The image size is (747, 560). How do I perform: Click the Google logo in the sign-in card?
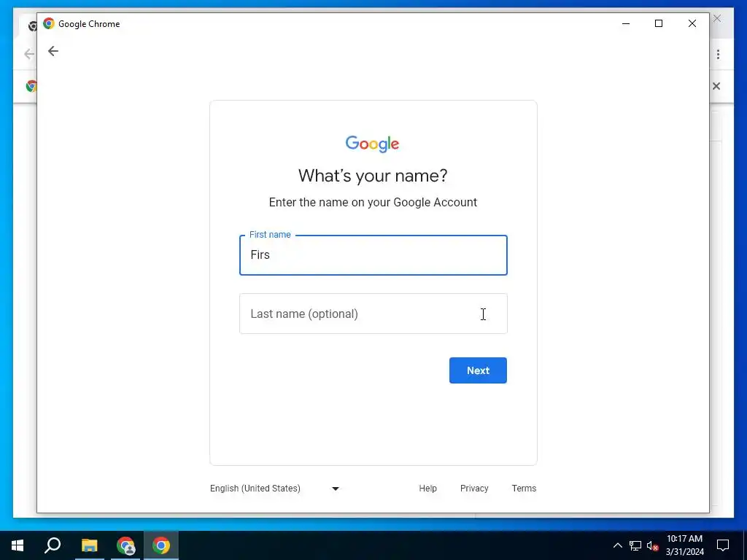pyautogui.click(x=373, y=144)
